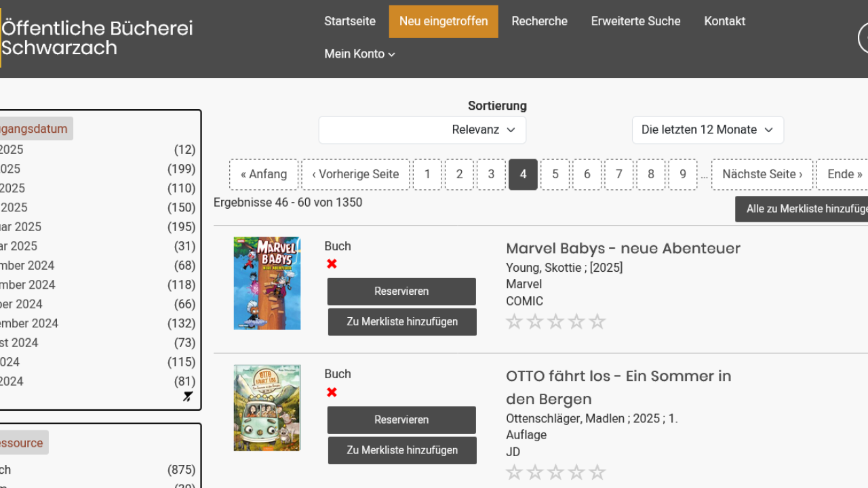Go to Vorherige Seite
Viewport: 868px width, 488px height.
click(356, 175)
